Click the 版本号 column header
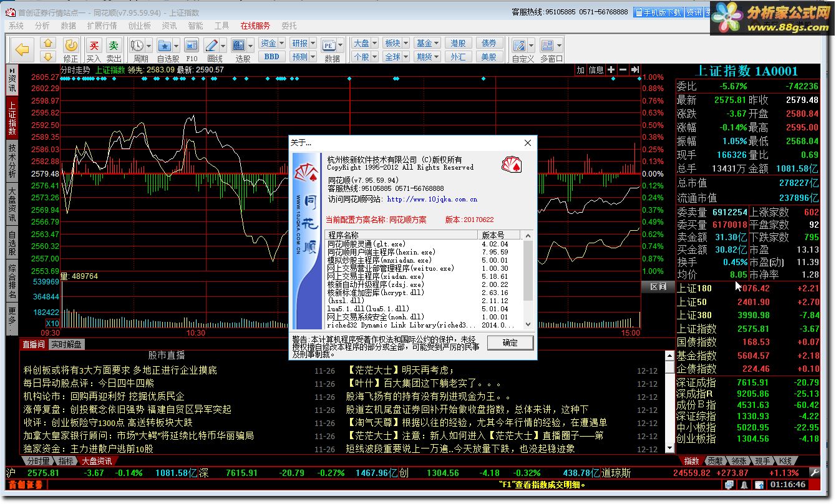The height and width of the screenshot is (504, 836). 502,235
